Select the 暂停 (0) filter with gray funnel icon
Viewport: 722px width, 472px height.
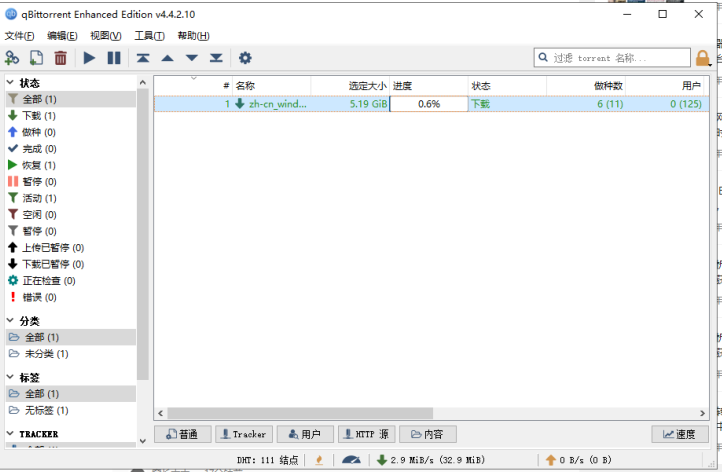tap(71, 231)
